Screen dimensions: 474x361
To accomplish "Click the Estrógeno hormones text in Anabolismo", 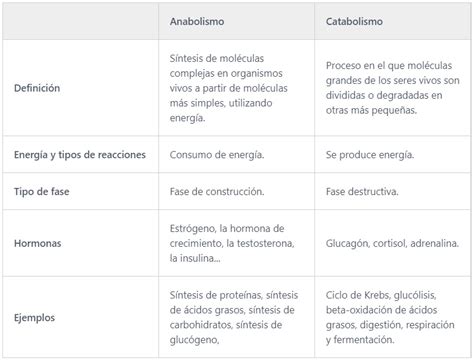I will point(232,243).
